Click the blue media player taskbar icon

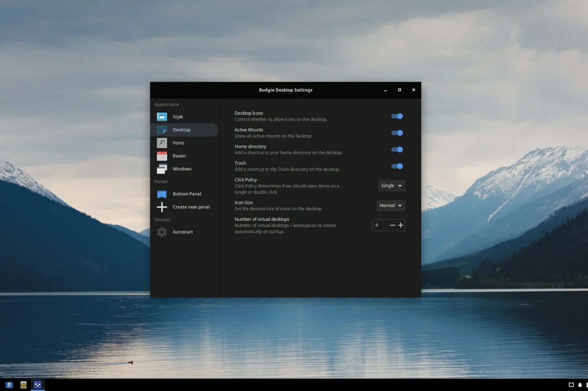coord(9,385)
